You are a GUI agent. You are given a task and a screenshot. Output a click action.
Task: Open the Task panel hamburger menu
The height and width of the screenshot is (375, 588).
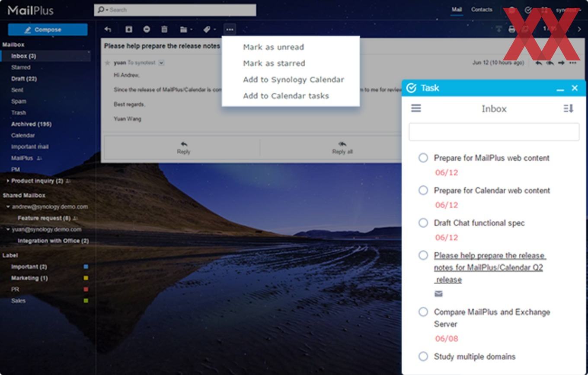pyautogui.click(x=416, y=108)
